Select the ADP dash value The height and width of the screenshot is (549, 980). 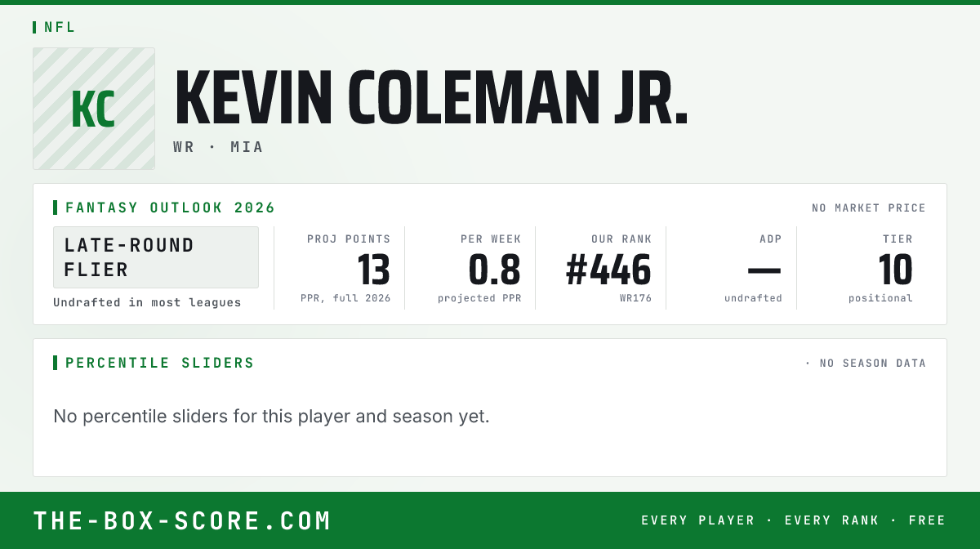click(x=764, y=270)
